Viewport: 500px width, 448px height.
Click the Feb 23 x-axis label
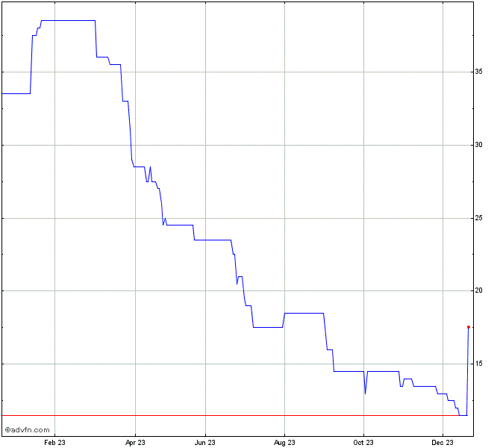(54, 441)
